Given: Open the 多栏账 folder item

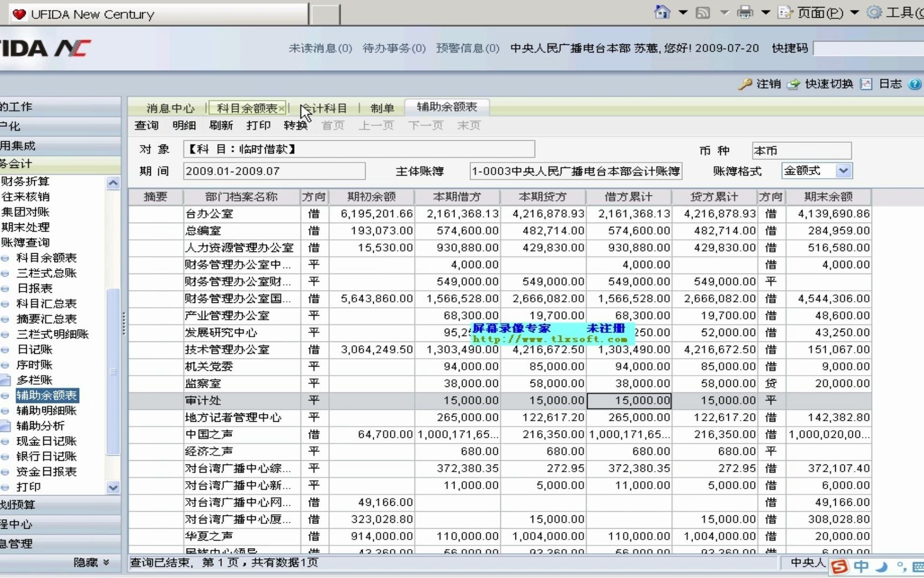Looking at the screenshot, I should 35,381.
